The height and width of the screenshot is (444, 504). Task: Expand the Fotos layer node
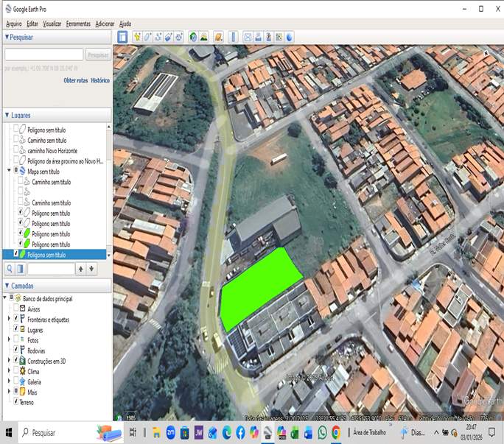9,339
